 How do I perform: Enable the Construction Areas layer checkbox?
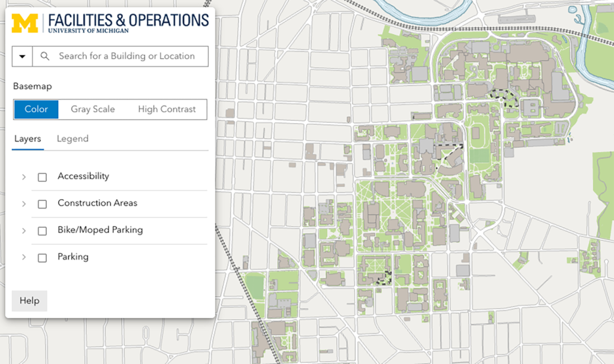click(x=43, y=204)
